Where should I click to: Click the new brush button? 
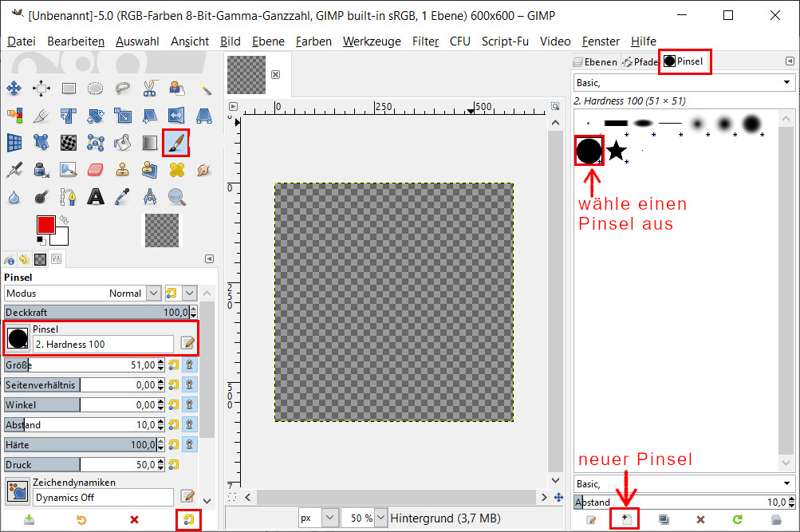[x=627, y=519]
